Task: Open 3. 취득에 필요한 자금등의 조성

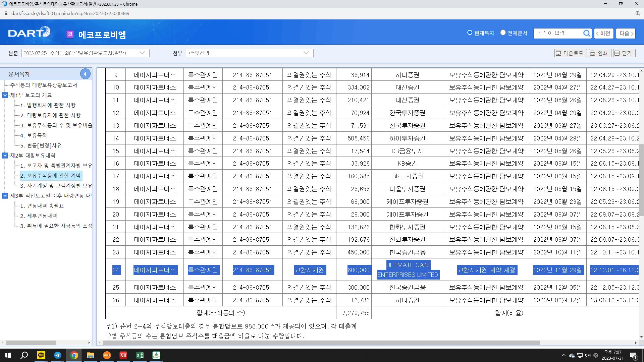Action: pos(56,226)
